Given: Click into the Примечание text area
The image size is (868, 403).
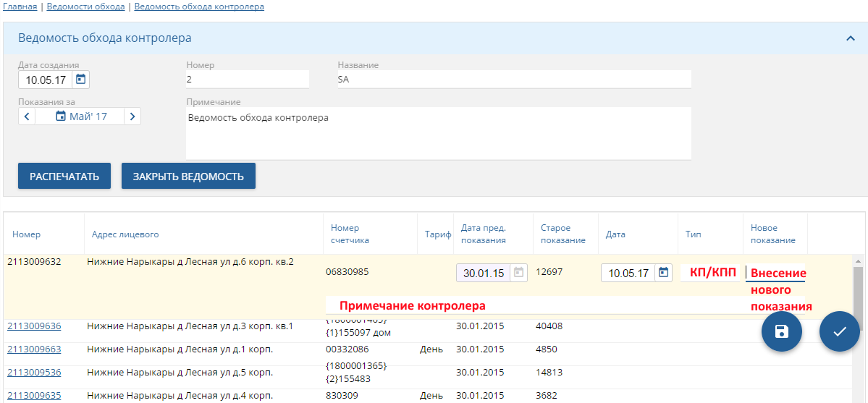Looking at the screenshot, I should [x=439, y=133].
